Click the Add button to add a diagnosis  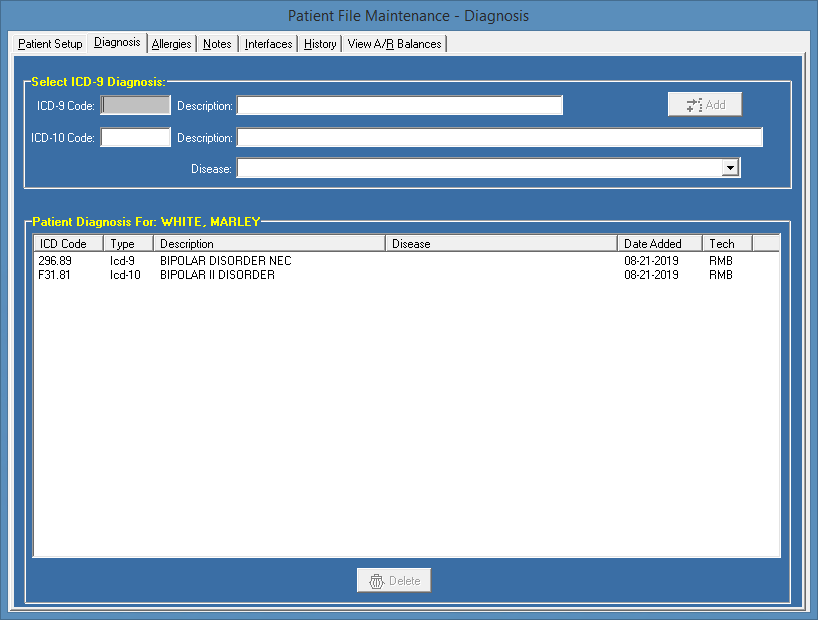[705, 103]
